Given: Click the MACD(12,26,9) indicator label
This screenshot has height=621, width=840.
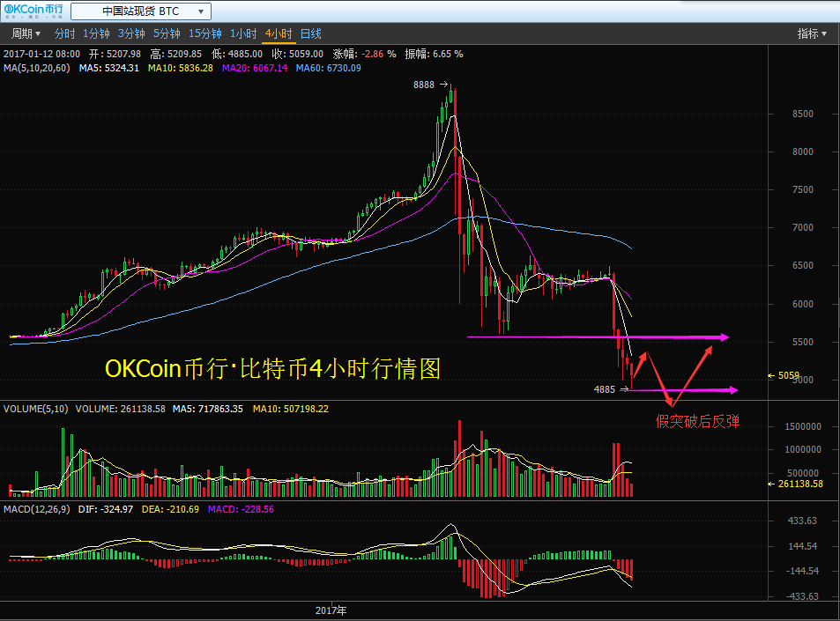Looking at the screenshot, I should tap(36, 509).
